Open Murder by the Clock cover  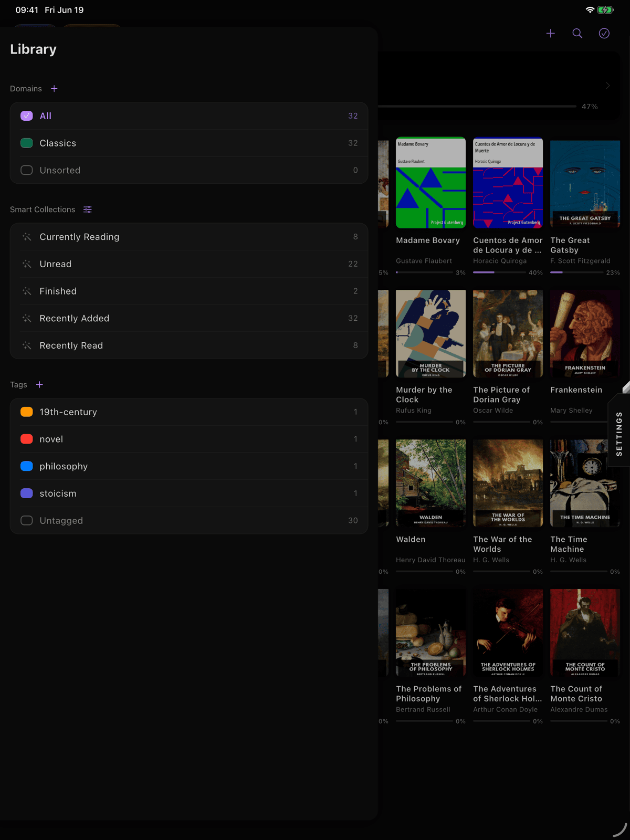pyautogui.click(x=430, y=334)
